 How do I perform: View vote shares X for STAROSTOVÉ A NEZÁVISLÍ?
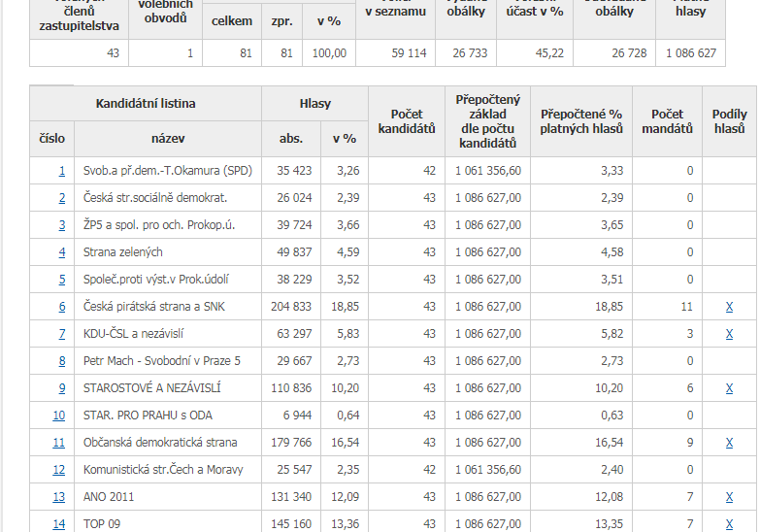729,388
